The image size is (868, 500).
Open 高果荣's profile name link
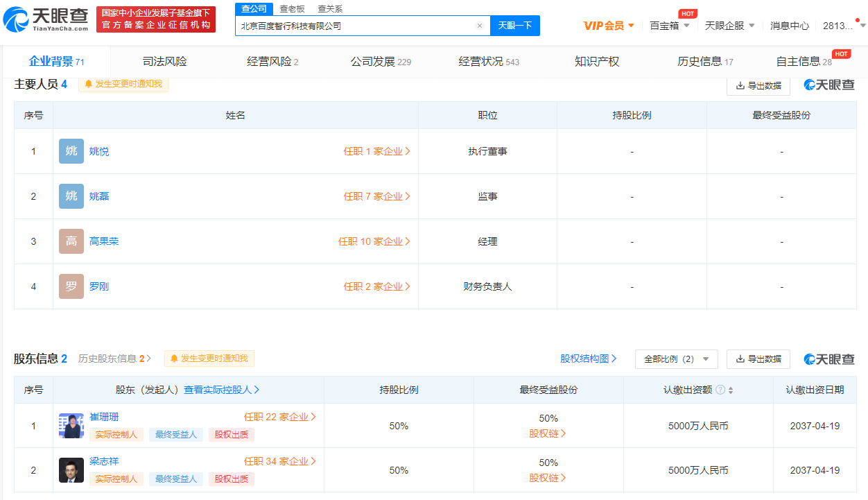(x=104, y=241)
